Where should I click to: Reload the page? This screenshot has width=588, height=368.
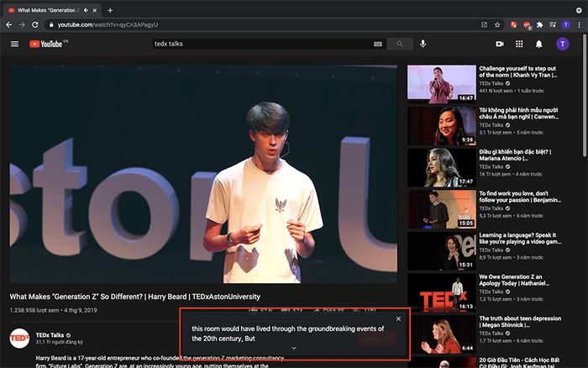[x=35, y=24]
